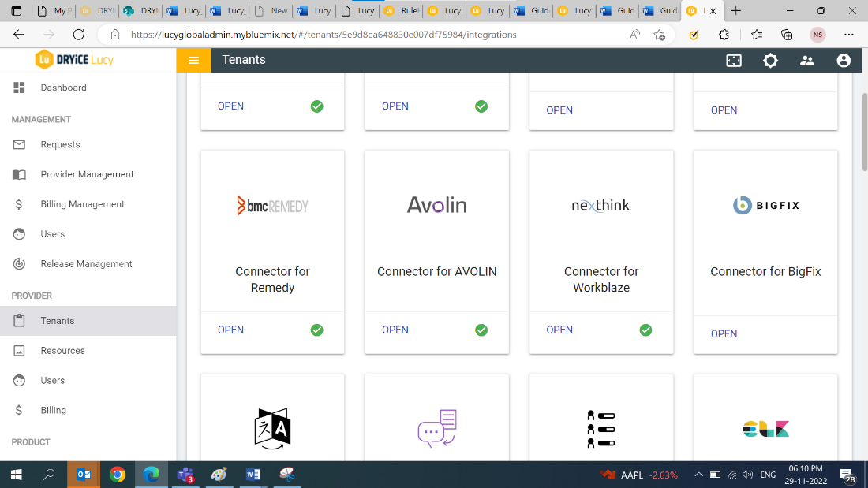868x488 pixels.
Task: Click the Billing Management dollar icon
Action: point(19,204)
